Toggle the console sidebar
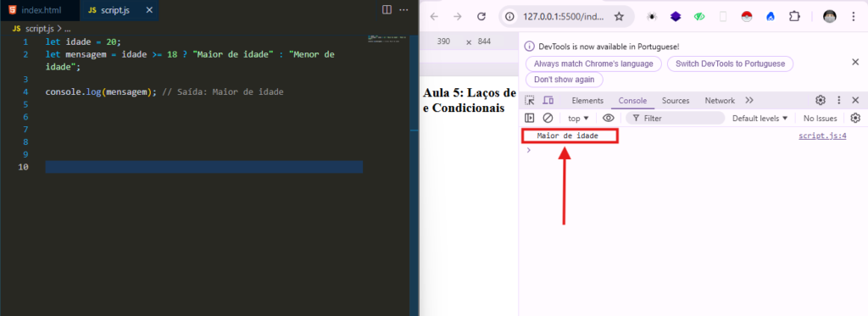This screenshot has width=868, height=316. [530, 118]
